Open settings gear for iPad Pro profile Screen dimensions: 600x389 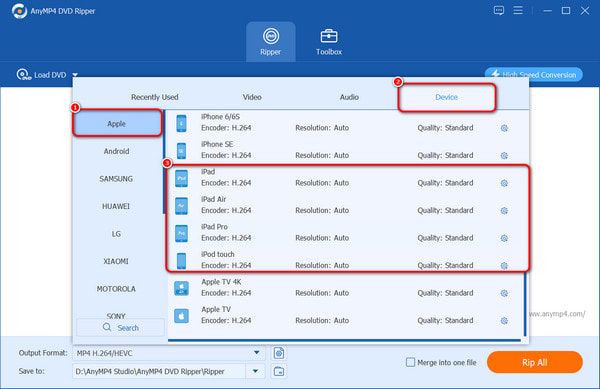(504, 238)
